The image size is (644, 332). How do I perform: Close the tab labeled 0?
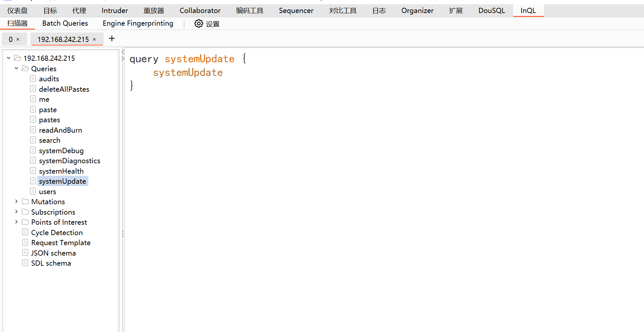pyautogui.click(x=18, y=39)
